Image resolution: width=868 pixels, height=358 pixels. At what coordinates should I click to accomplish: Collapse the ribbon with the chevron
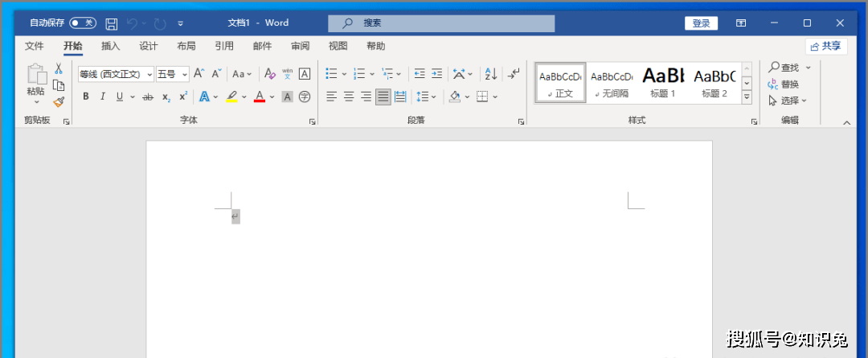pos(847,123)
